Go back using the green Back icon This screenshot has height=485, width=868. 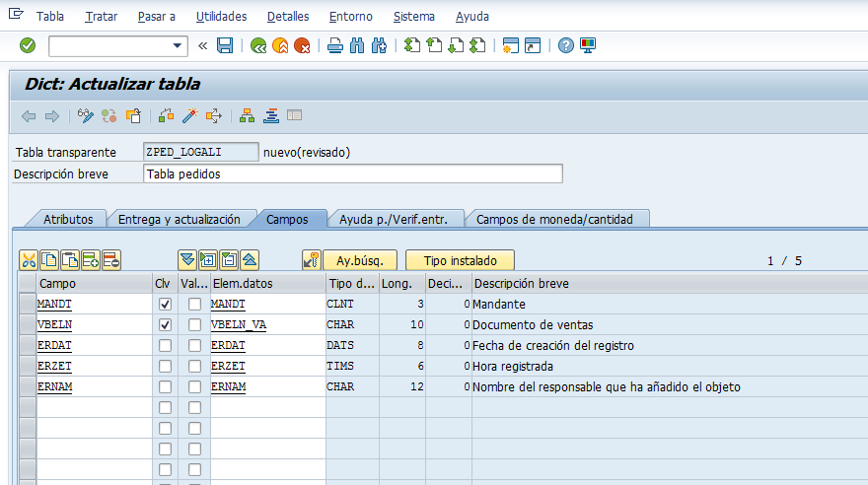(x=258, y=45)
